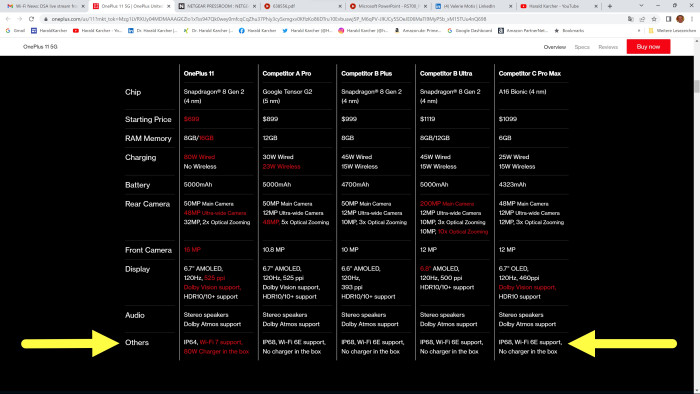Click the OnePlus 11 5G page title
The height and width of the screenshot is (394, 700).
click(x=40, y=46)
